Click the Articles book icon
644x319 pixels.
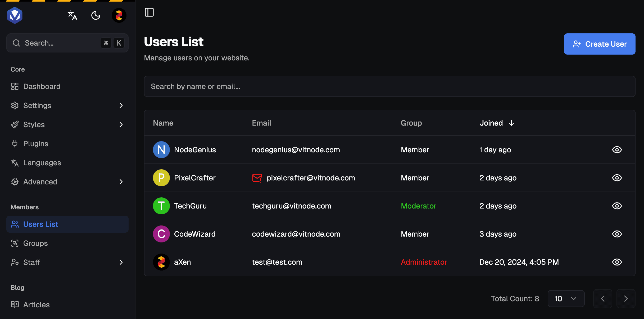point(15,305)
